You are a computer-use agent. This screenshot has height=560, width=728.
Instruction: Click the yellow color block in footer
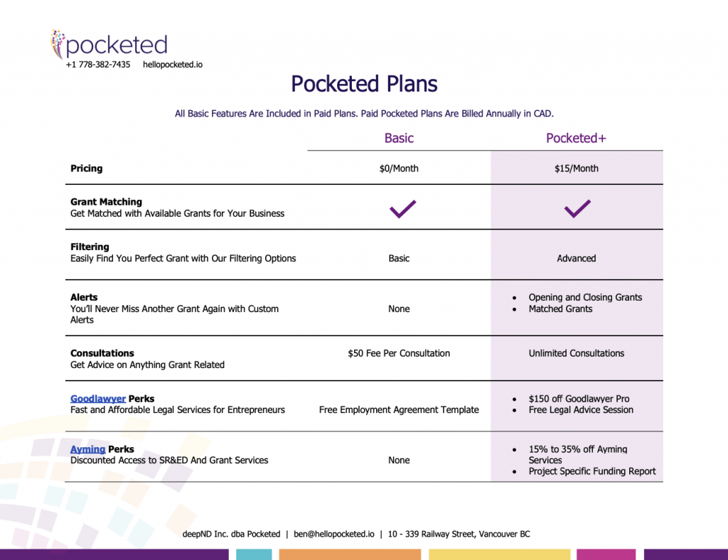click(500, 554)
